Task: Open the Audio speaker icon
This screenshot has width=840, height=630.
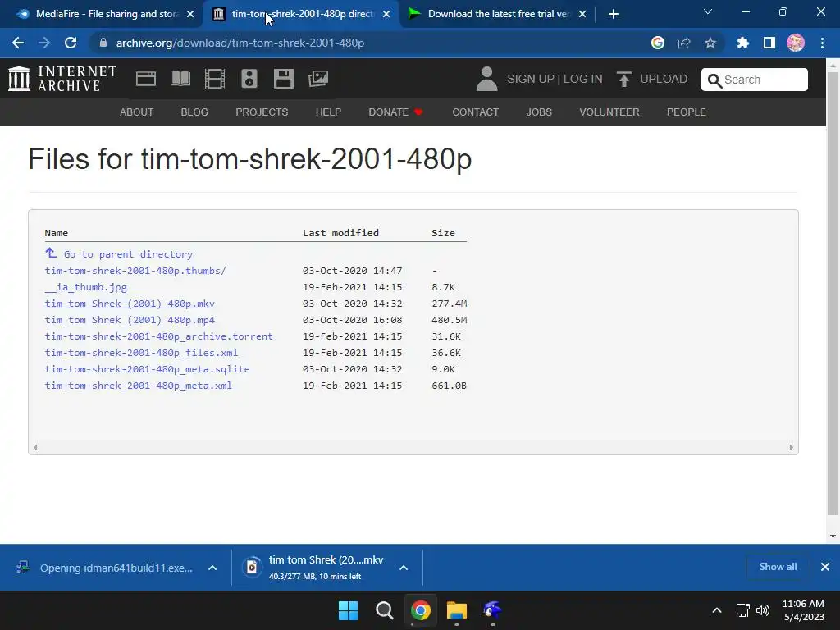Action: coord(249,79)
